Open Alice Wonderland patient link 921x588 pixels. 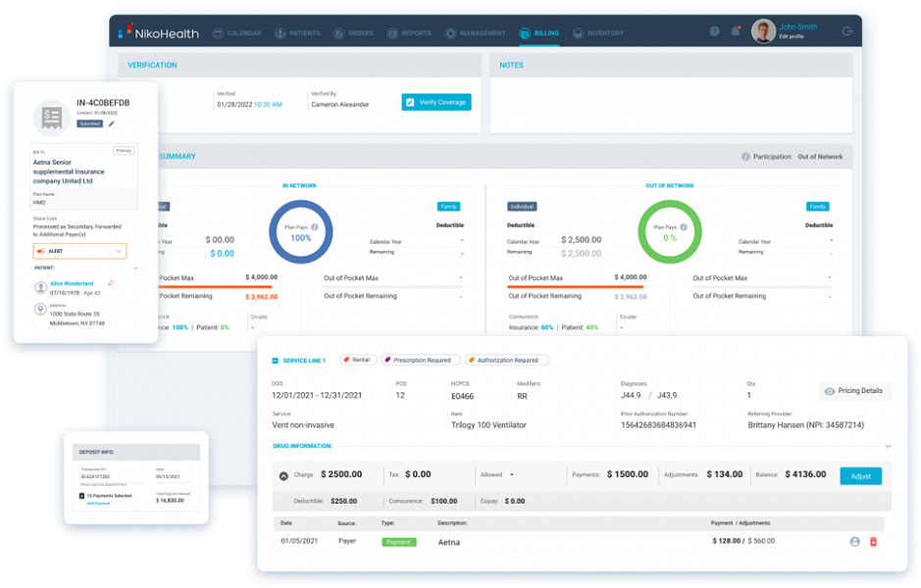pyautogui.click(x=72, y=283)
